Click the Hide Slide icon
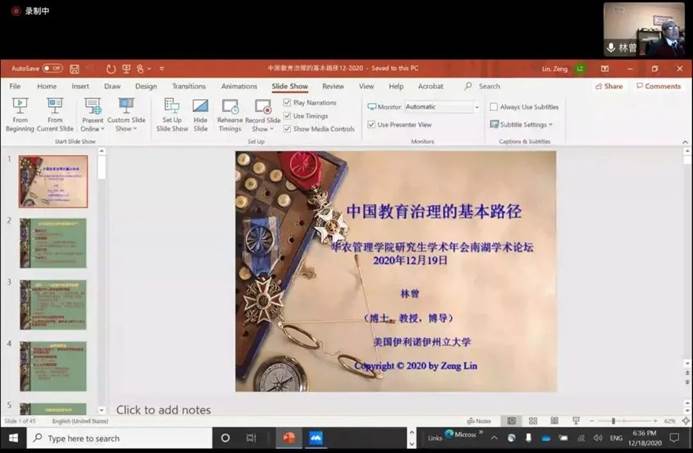693x453 pixels. point(200,106)
